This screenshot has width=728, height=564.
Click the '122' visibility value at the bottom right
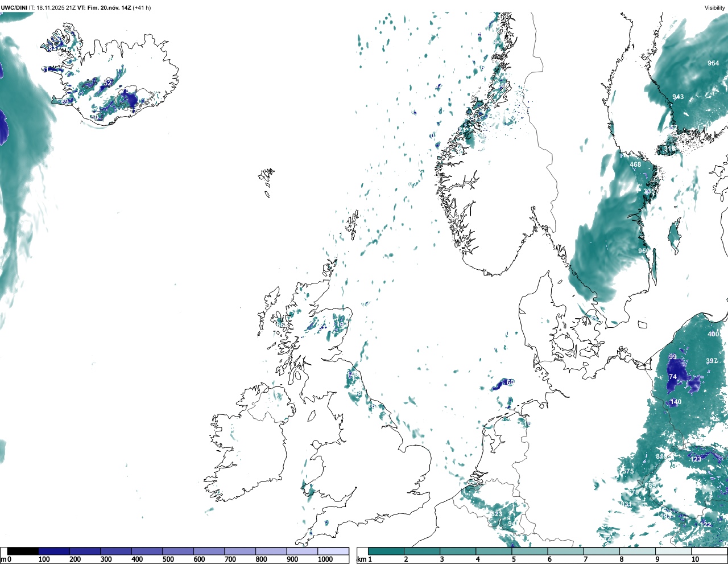pyautogui.click(x=706, y=525)
